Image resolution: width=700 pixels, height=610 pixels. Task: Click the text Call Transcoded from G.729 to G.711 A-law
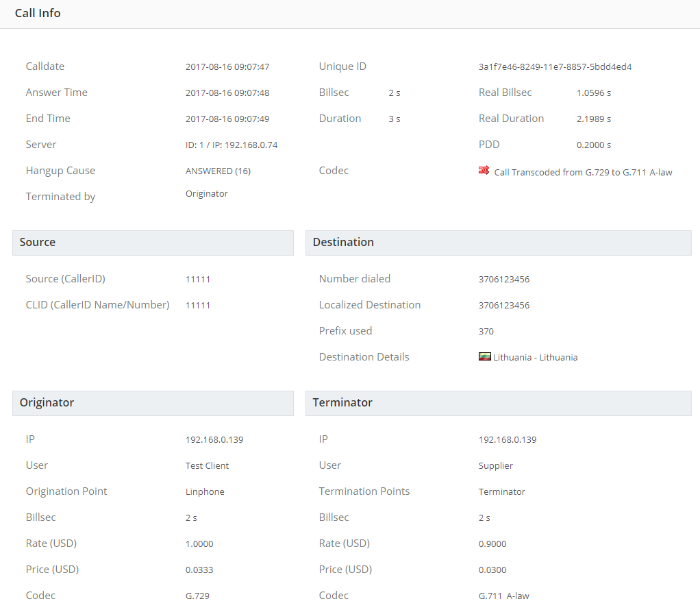(x=583, y=173)
